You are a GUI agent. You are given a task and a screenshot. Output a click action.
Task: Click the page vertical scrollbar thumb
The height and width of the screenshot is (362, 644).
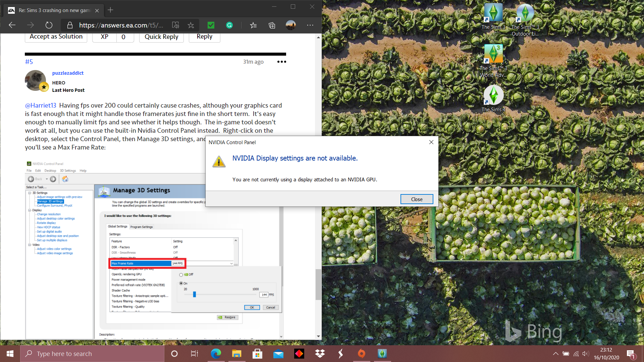pos(318,284)
